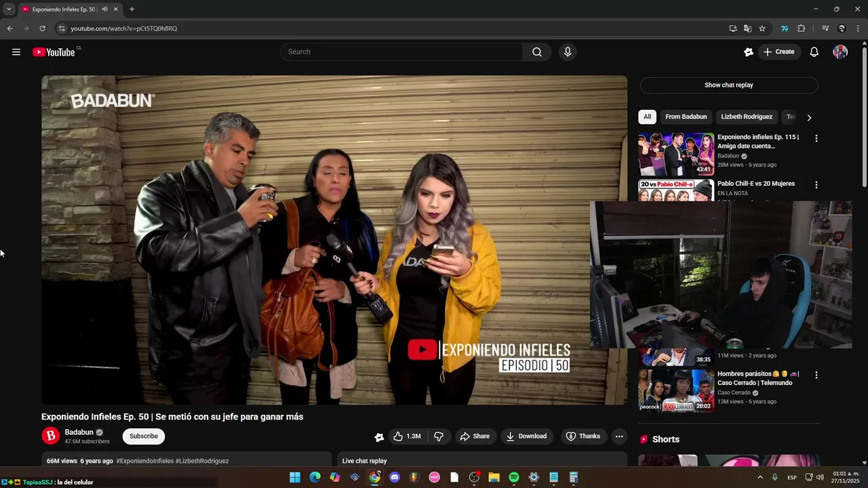The height and width of the screenshot is (488, 868).
Task: Open options for Exponiendo infieles Ep. 115
Action: click(x=816, y=138)
